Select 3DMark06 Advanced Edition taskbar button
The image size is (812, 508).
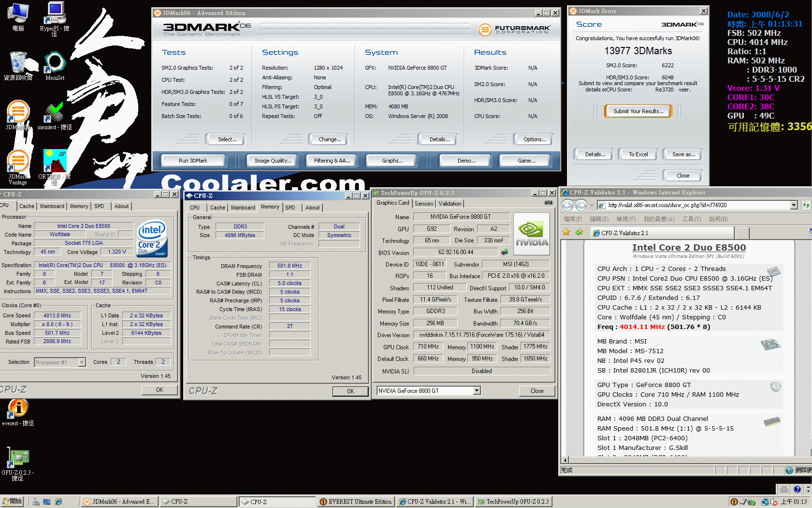pos(118,502)
